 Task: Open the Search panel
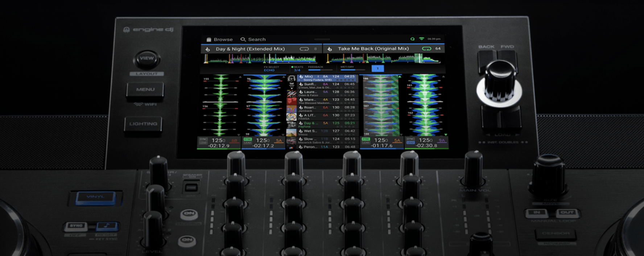[x=253, y=40]
